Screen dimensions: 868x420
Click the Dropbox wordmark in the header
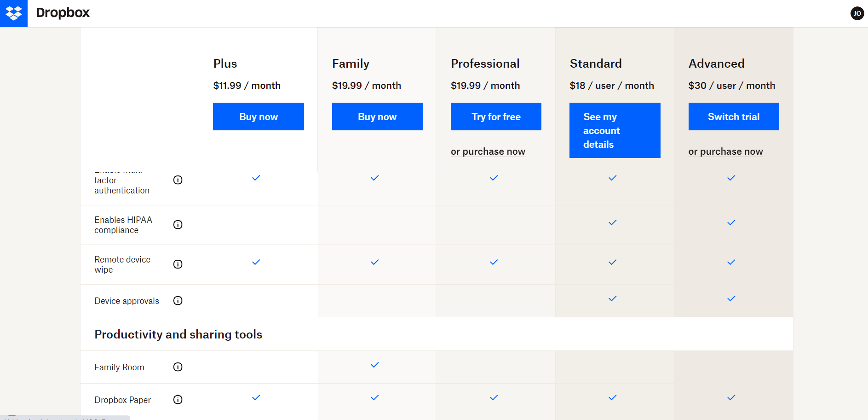point(63,13)
